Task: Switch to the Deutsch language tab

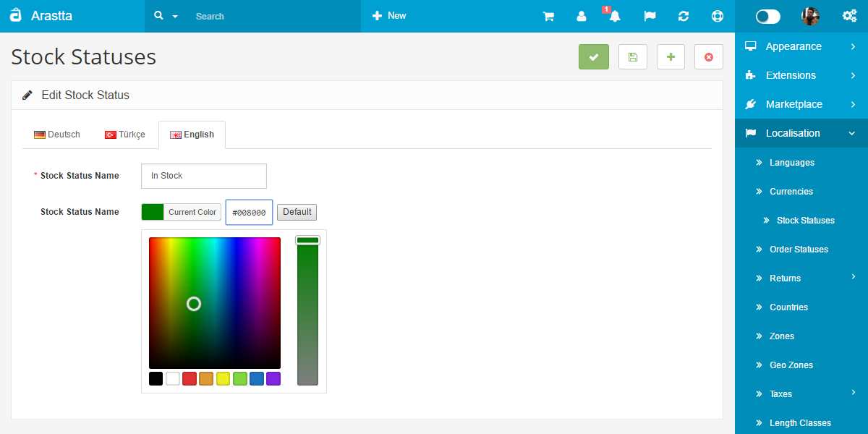Action: pos(57,135)
